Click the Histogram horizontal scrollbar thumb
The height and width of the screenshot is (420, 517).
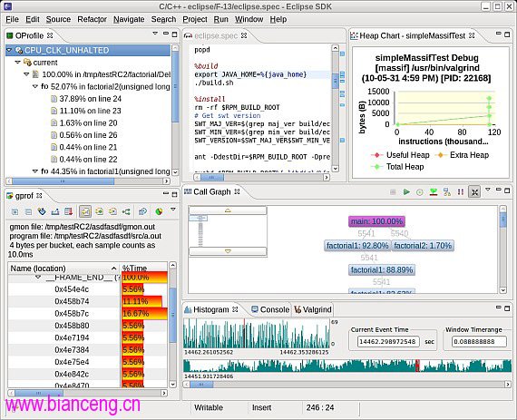[201, 385]
